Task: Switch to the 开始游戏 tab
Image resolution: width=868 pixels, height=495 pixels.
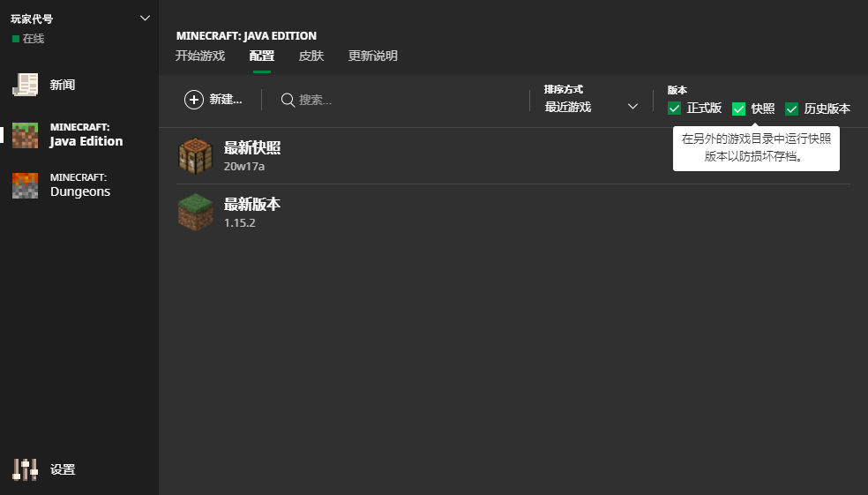Action: pyautogui.click(x=200, y=56)
